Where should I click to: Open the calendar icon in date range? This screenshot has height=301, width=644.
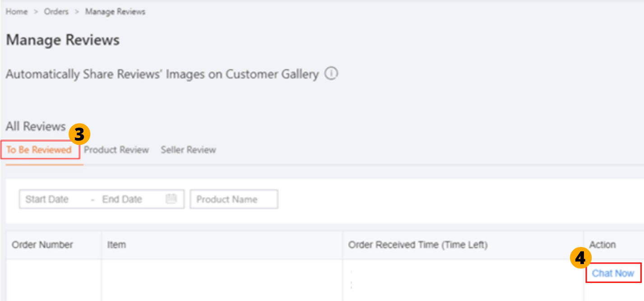click(x=171, y=199)
